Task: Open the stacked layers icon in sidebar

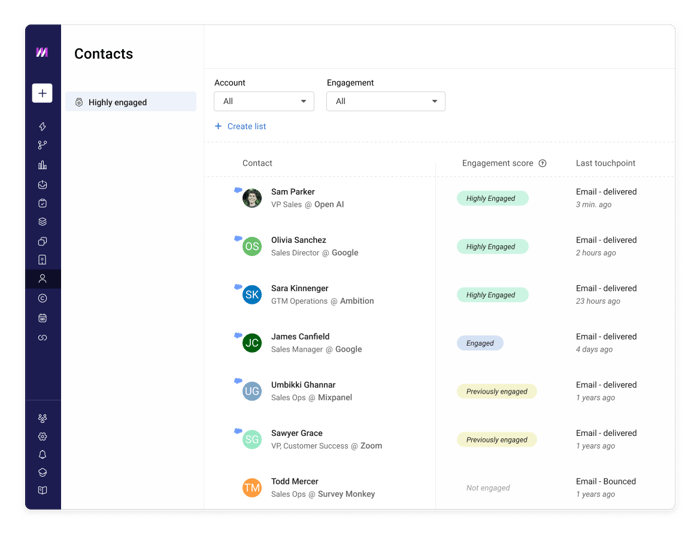Action: (42, 221)
